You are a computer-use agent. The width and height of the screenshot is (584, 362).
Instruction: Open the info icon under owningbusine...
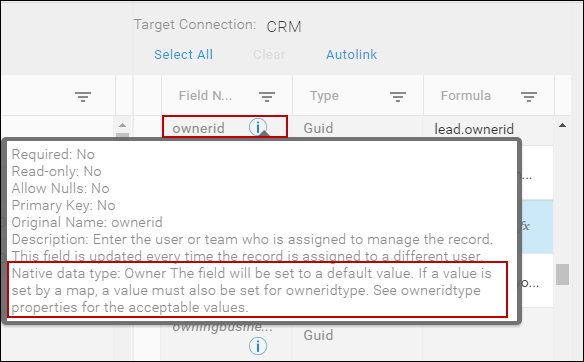[258, 346]
